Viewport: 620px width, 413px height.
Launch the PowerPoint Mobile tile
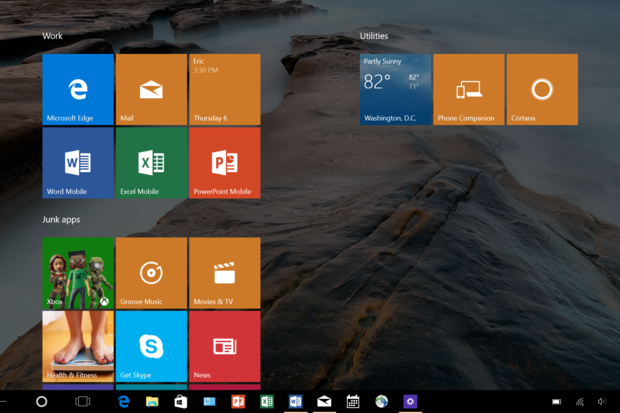(x=225, y=163)
